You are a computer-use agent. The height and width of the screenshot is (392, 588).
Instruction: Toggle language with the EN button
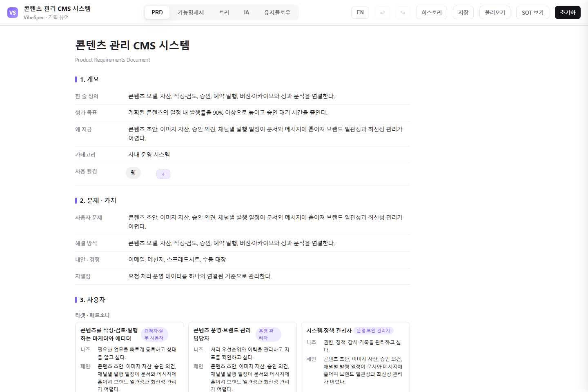point(360,13)
